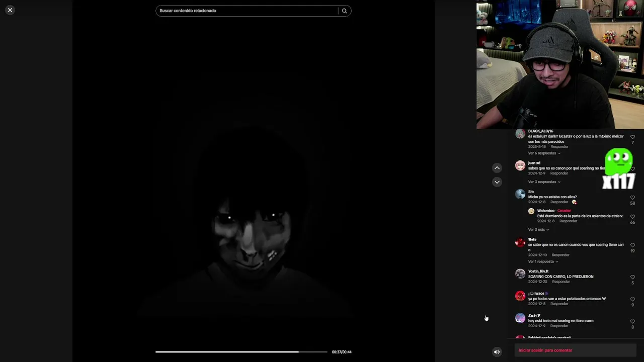Click comment text 'Michu ya no estaba con ellos?'
This screenshot has width=644, height=362.
pos(552,197)
